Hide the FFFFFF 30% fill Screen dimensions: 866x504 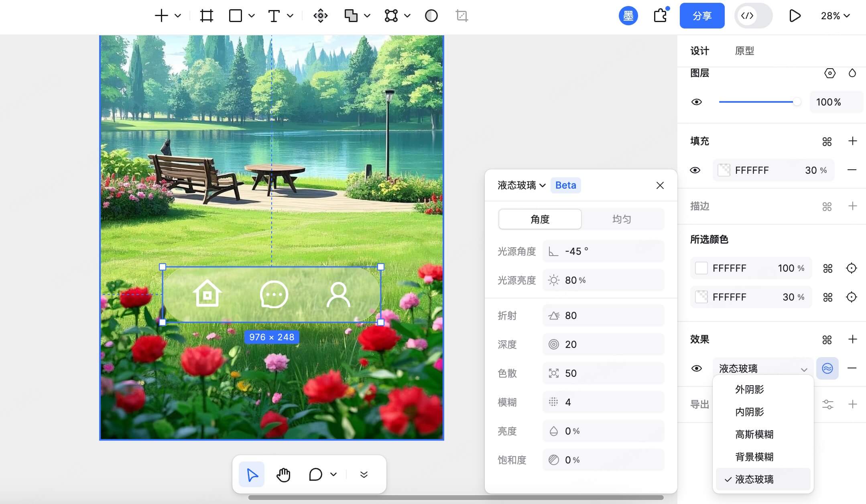(x=694, y=170)
